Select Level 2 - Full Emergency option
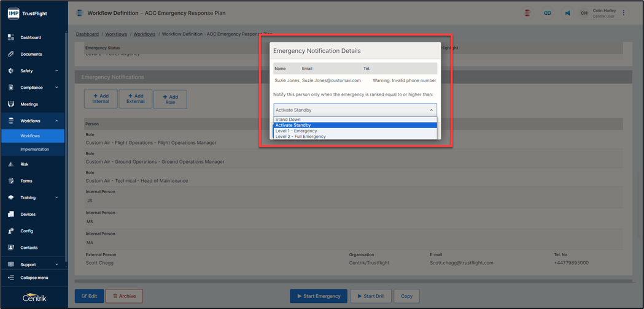The image size is (644, 309). click(301, 137)
